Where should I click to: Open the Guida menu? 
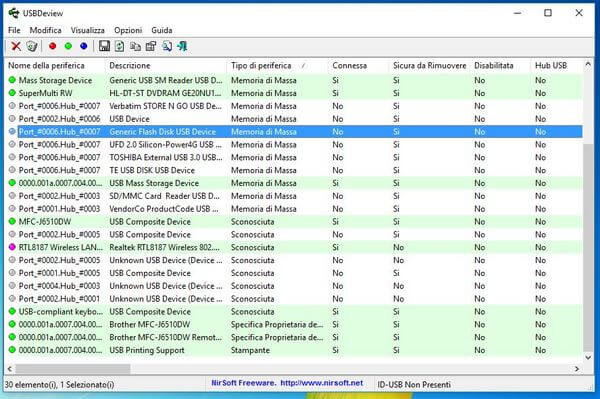click(162, 30)
